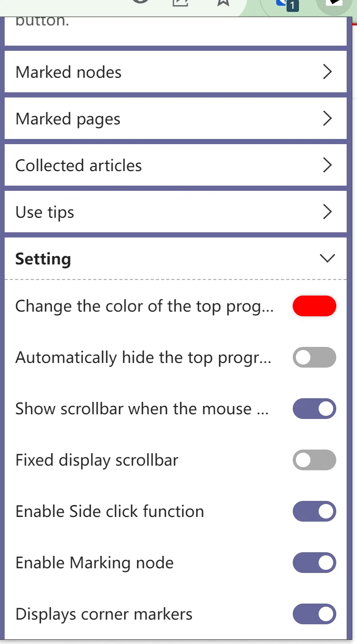Expand the Collected articles chevron
This screenshot has height=644, width=357.
[x=327, y=165]
